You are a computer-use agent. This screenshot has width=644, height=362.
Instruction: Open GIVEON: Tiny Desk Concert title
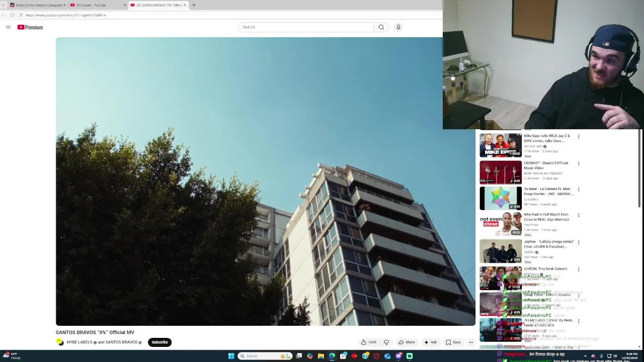(545, 269)
